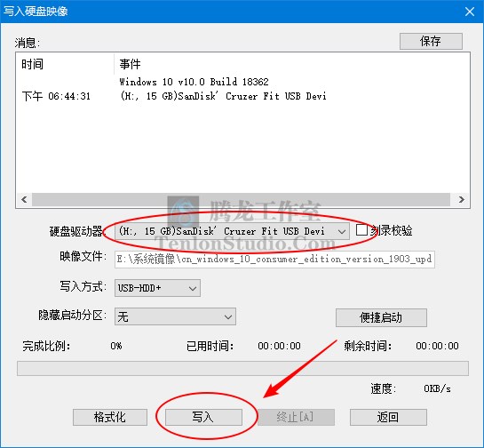Click the 映像文件 path field
Screen dimensions: 484x448
point(274,260)
